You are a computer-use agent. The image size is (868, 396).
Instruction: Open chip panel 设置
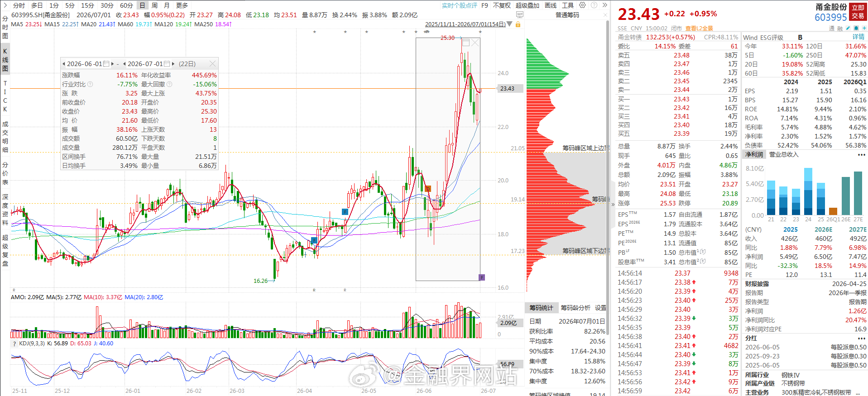[x=600, y=308]
